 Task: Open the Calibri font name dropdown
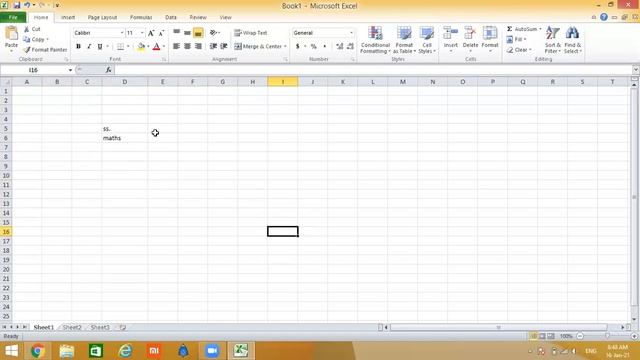point(122,33)
